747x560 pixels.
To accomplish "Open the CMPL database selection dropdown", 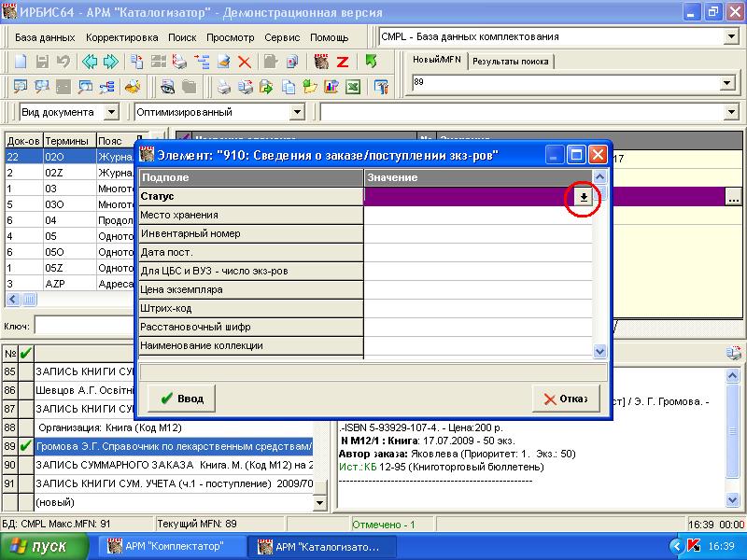I will point(730,37).
